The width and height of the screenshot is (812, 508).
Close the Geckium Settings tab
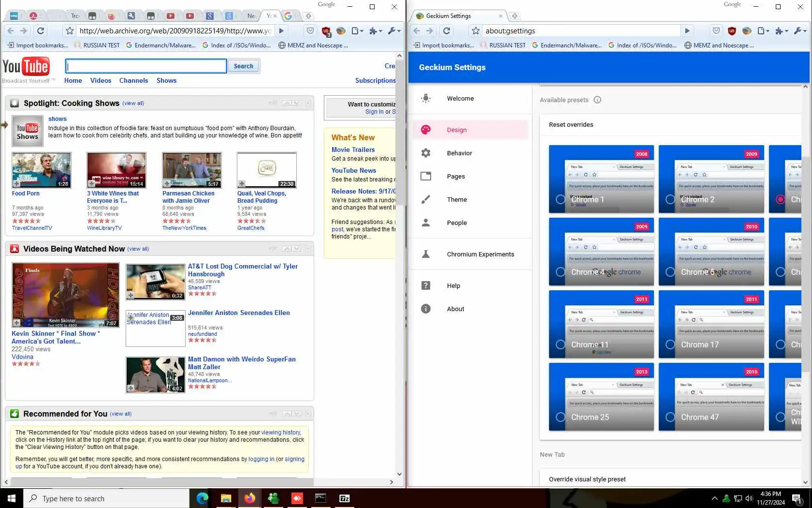pos(501,16)
